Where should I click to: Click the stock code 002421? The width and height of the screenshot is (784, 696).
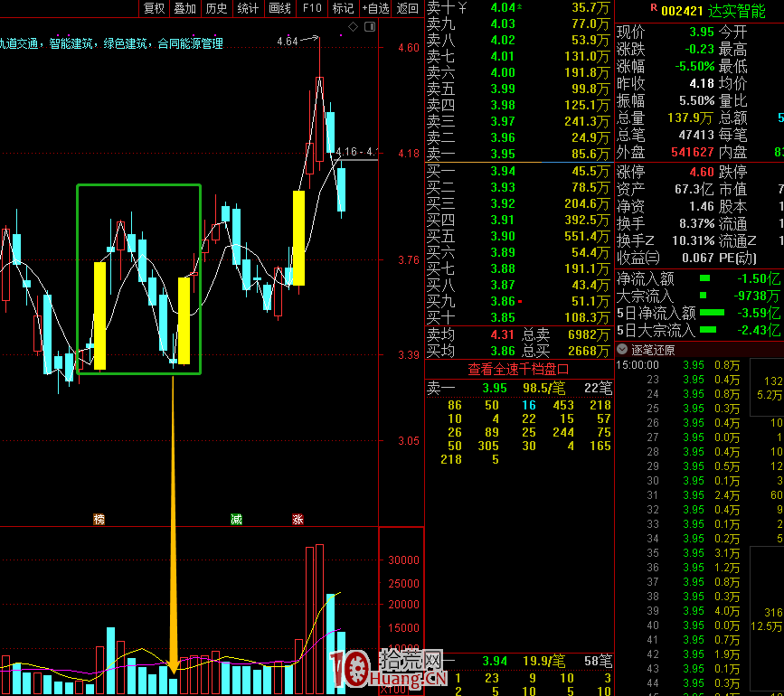pos(682,11)
